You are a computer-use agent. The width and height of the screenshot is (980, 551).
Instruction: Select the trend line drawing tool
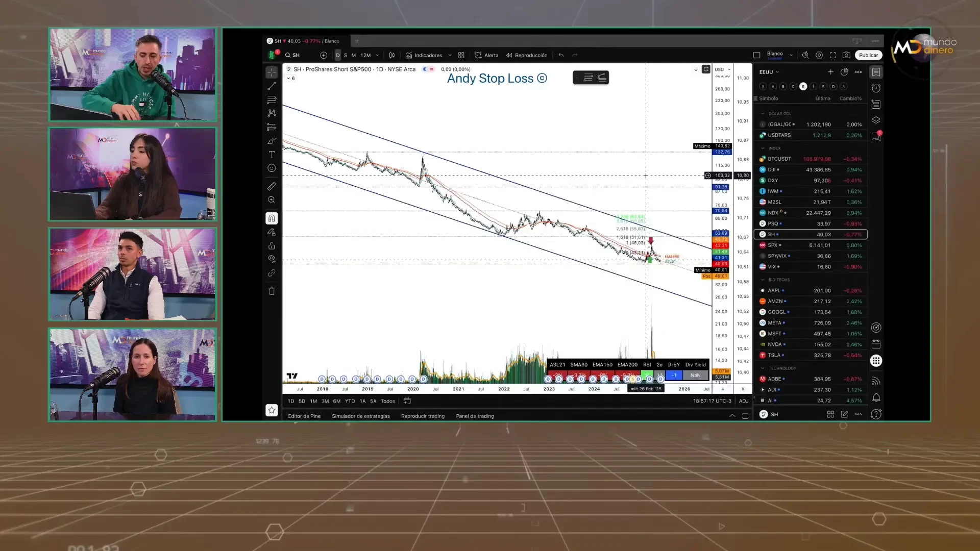click(272, 86)
